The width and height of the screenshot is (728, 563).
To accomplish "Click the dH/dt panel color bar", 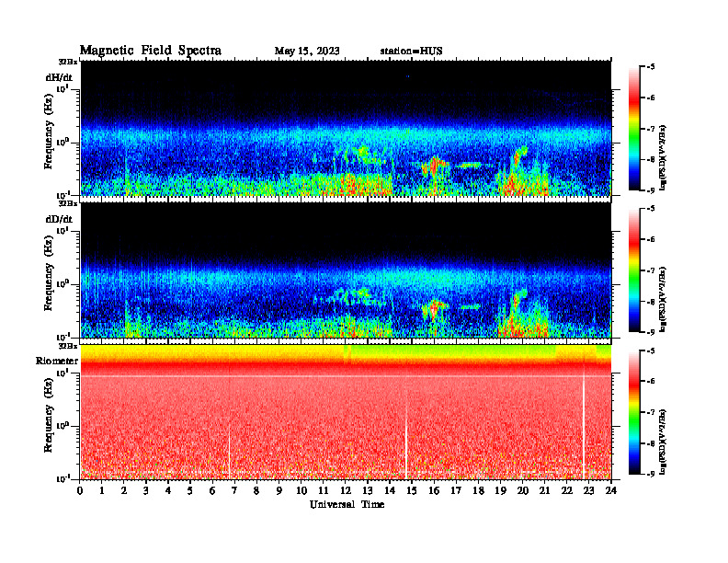I will (633, 129).
